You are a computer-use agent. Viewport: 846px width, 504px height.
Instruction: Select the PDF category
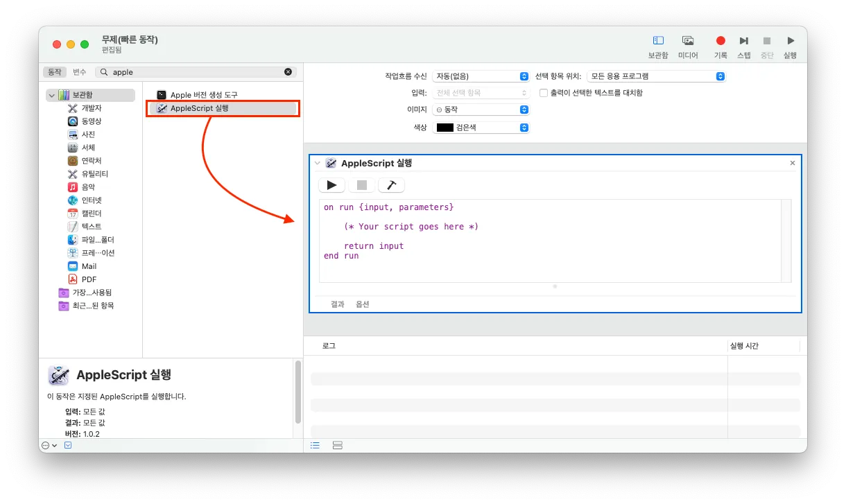(89, 279)
